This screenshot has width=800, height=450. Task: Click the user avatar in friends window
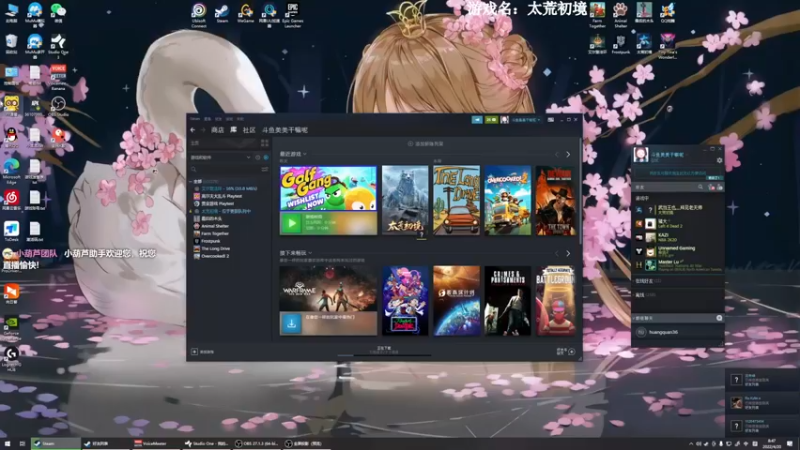[x=641, y=155]
